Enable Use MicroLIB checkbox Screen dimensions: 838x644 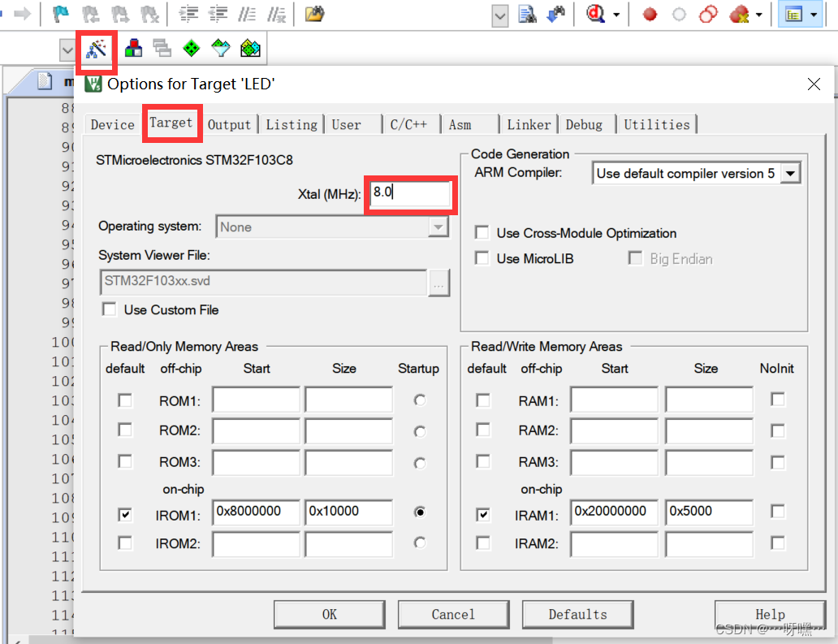(x=482, y=258)
